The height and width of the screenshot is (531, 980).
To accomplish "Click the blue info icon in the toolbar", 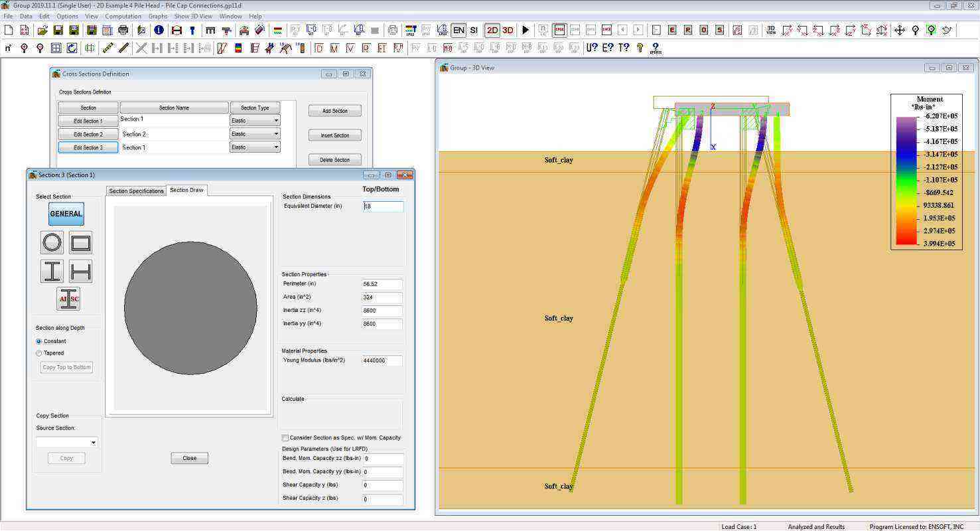I will pos(159,30).
